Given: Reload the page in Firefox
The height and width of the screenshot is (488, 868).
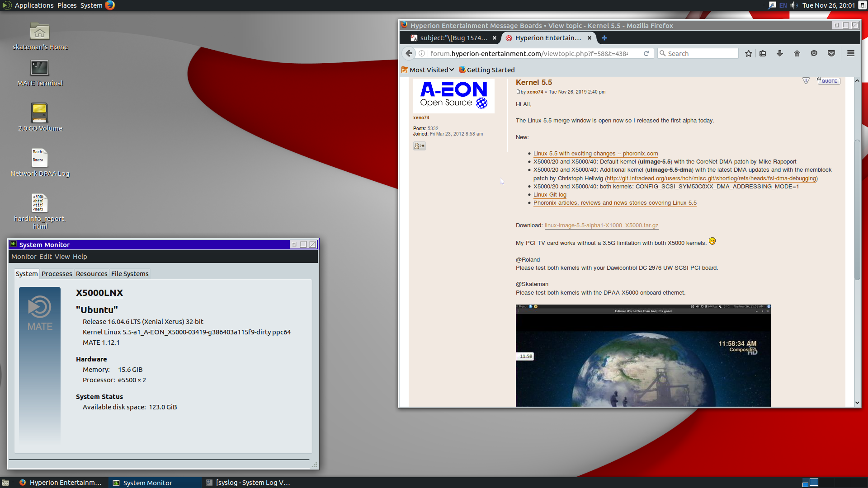Looking at the screenshot, I should (x=646, y=53).
